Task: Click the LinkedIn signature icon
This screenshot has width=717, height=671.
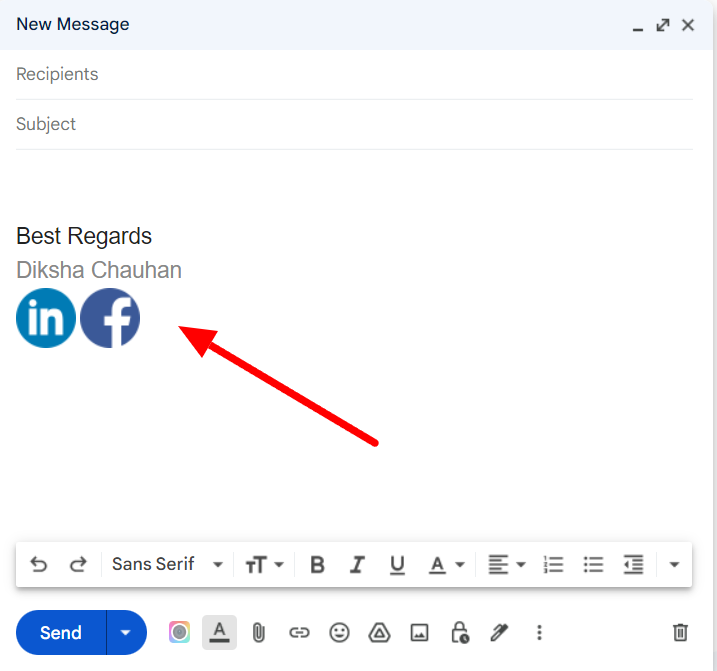Action: point(46,318)
